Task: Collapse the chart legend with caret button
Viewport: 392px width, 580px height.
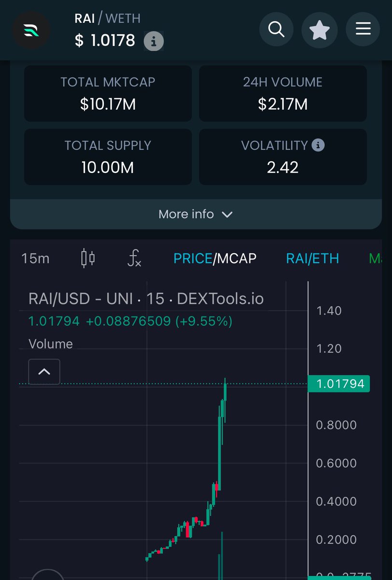Action: coord(44,372)
